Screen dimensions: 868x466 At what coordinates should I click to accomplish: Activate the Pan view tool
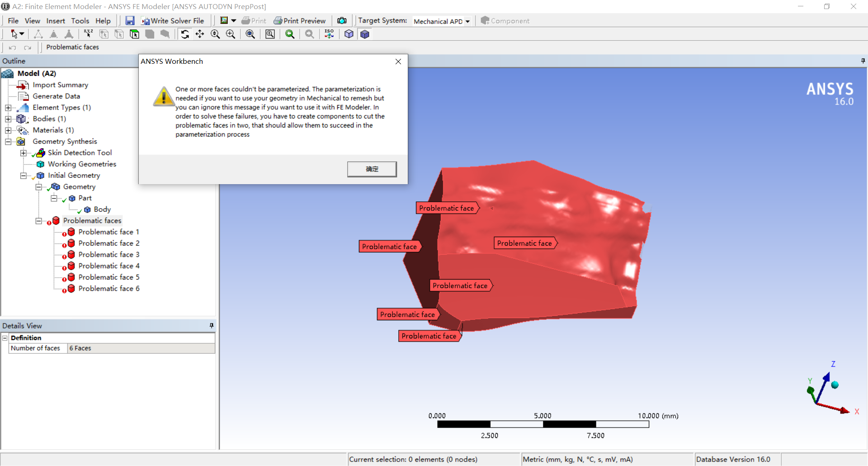[x=200, y=34]
